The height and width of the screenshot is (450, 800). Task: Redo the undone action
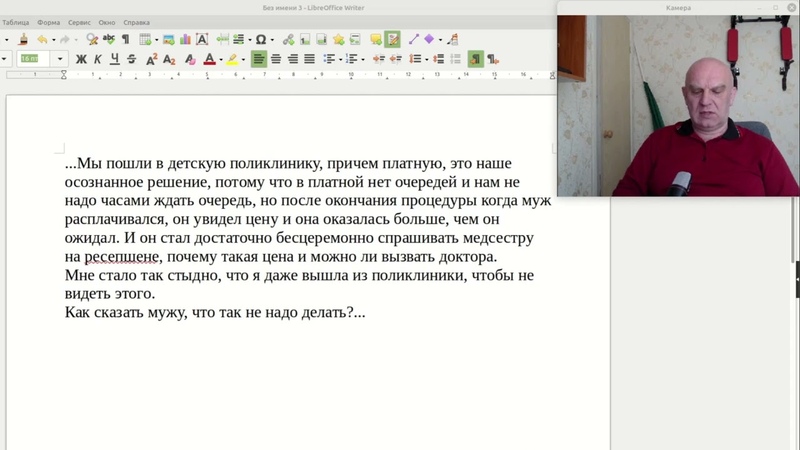[x=64, y=39]
